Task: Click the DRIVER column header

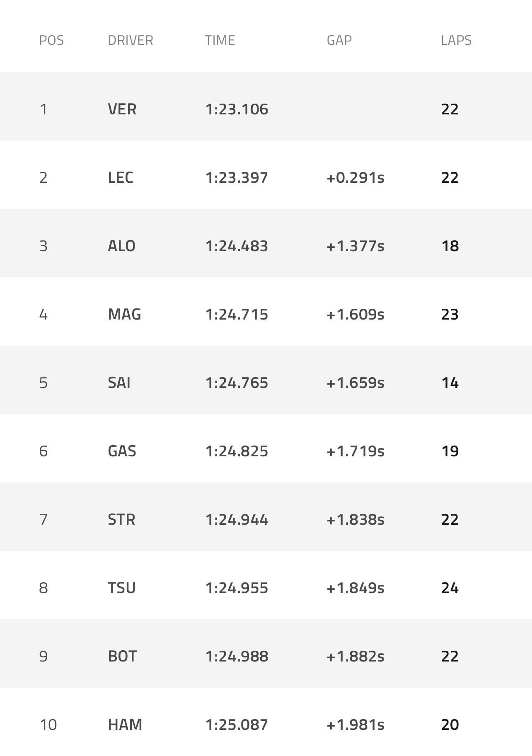Action: pyautogui.click(x=130, y=40)
